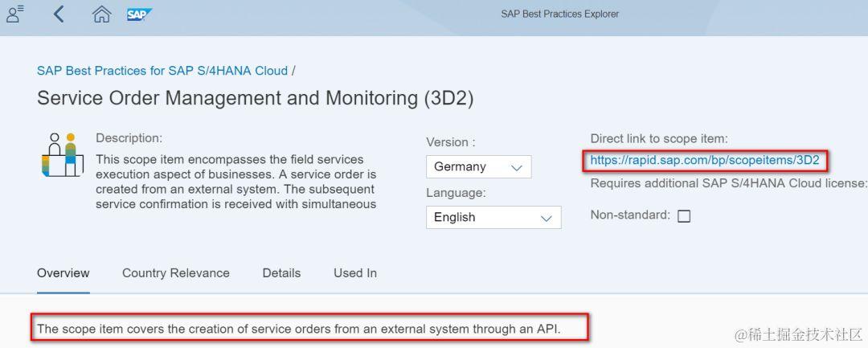Screen dimensions: 868x348
Task: Go back using the left arrow
Action: pyautogui.click(x=59, y=14)
